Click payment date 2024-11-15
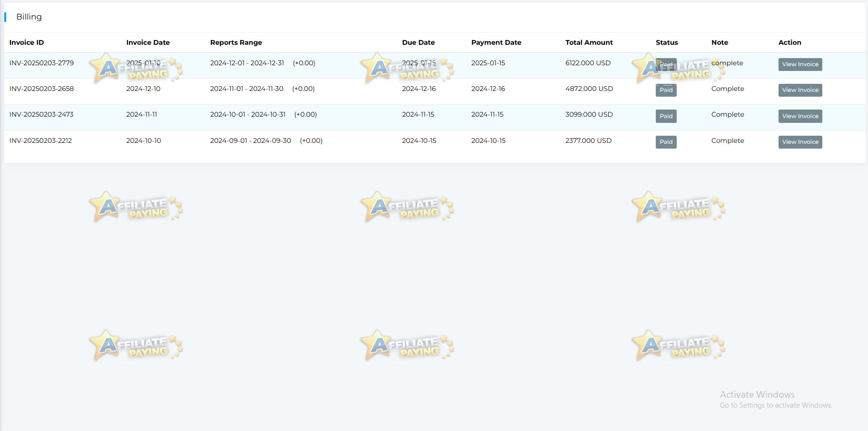This screenshot has height=431, width=868. pyautogui.click(x=487, y=114)
